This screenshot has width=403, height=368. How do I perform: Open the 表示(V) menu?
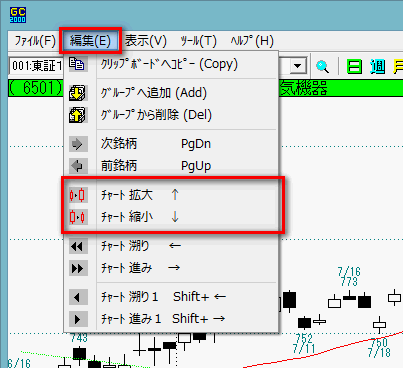click(x=146, y=41)
